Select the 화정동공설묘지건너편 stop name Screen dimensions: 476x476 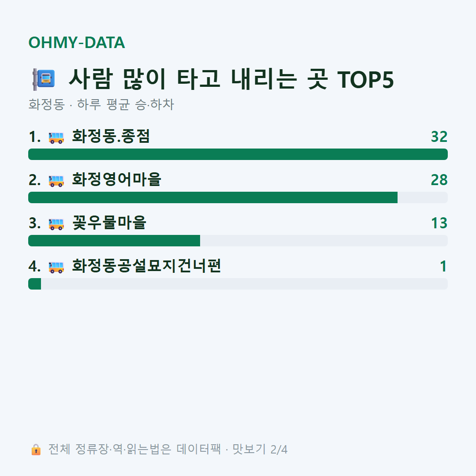point(146,266)
